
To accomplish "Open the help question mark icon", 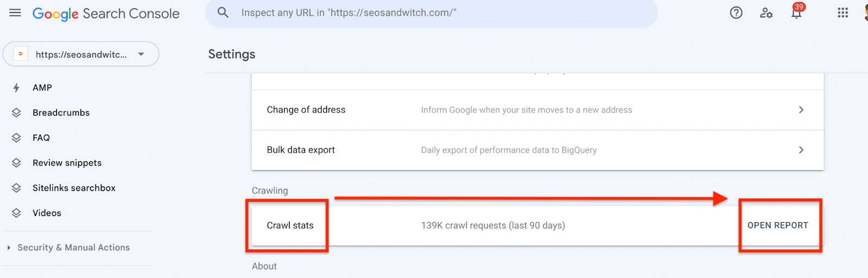I will click(x=736, y=12).
